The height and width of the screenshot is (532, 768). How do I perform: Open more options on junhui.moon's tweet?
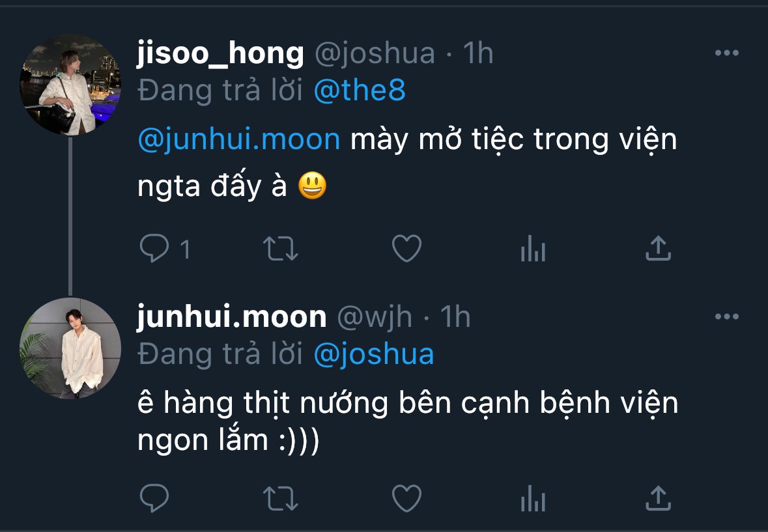726,317
